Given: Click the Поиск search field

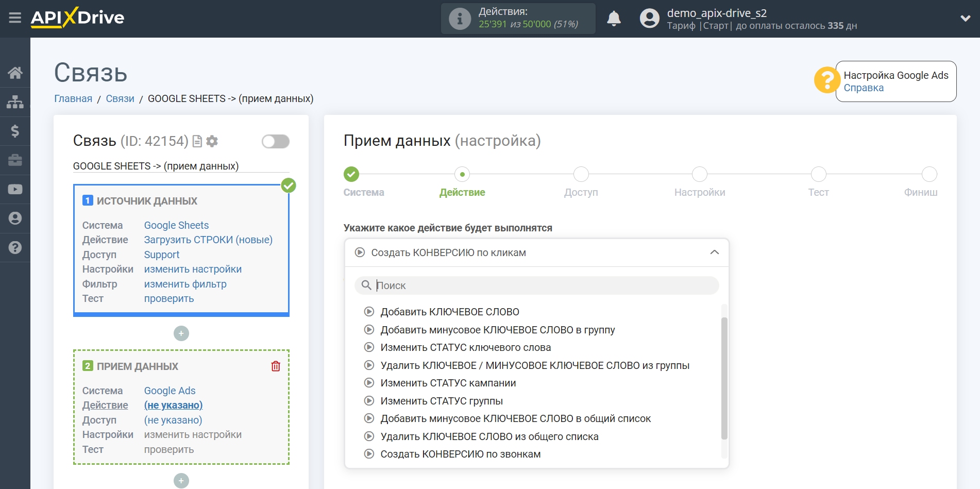Looking at the screenshot, I should coord(536,285).
